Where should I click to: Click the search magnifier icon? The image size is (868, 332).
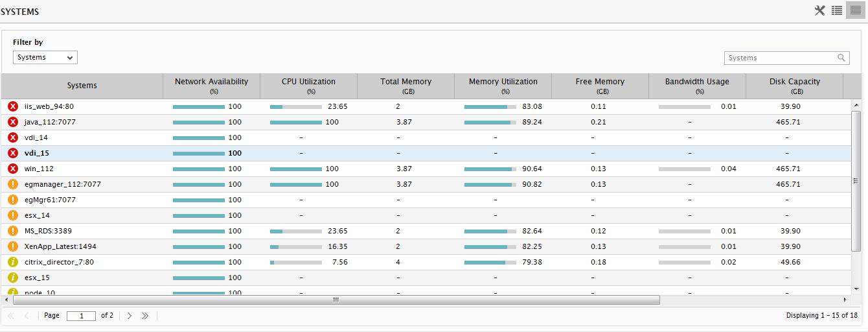coord(841,58)
